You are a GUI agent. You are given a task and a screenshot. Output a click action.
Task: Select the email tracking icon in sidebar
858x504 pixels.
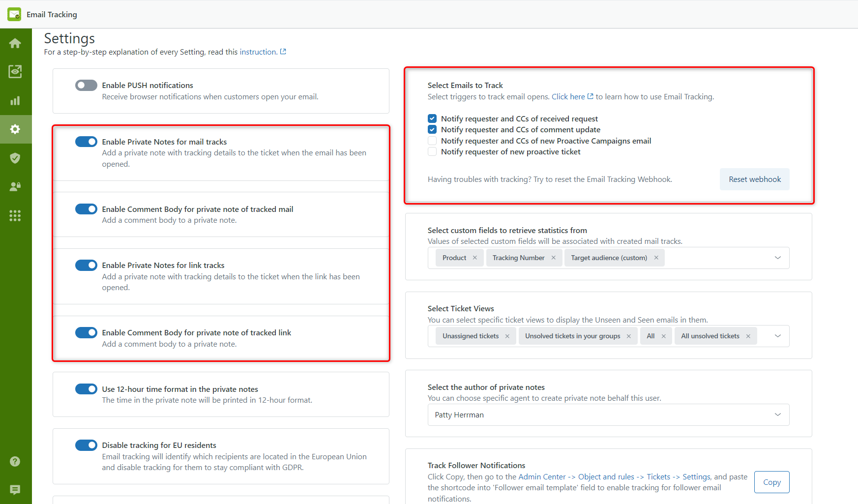click(15, 71)
